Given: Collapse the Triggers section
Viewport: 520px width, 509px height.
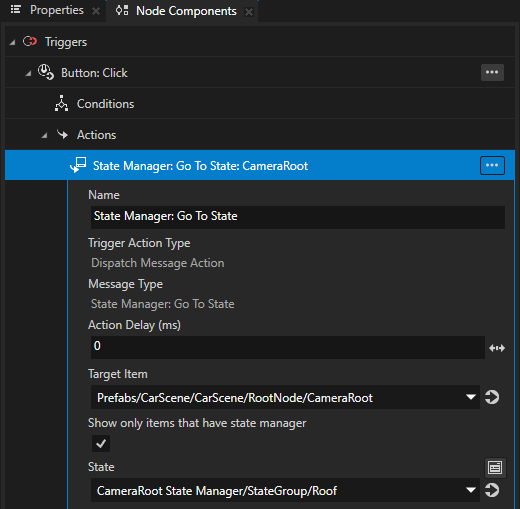Looking at the screenshot, I should 12,42.
